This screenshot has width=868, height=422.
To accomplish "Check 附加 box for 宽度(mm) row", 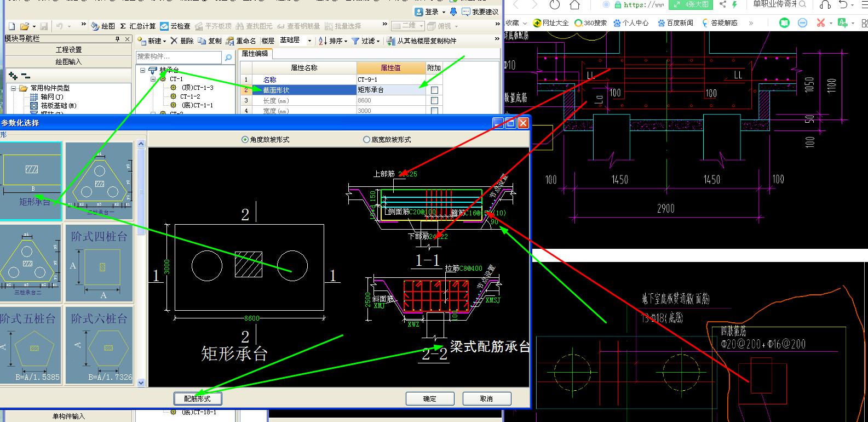I will 434,111.
